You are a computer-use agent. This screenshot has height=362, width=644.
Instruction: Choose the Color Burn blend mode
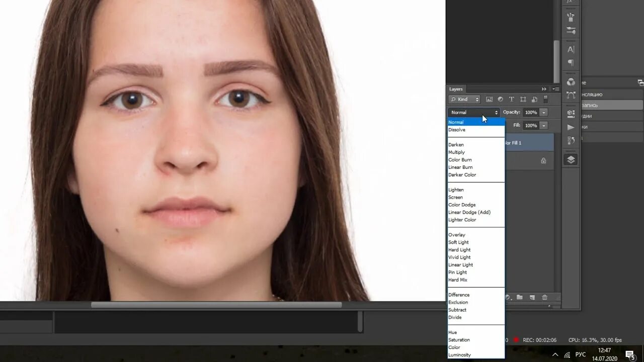(476, 160)
